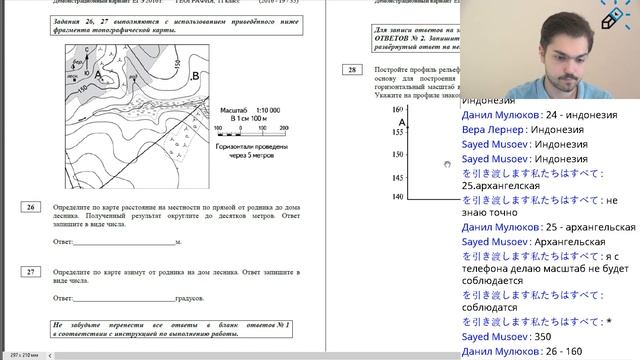Screen dimensions: 640x360
Task: Click the task number box 27
Action: coord(31,272)
